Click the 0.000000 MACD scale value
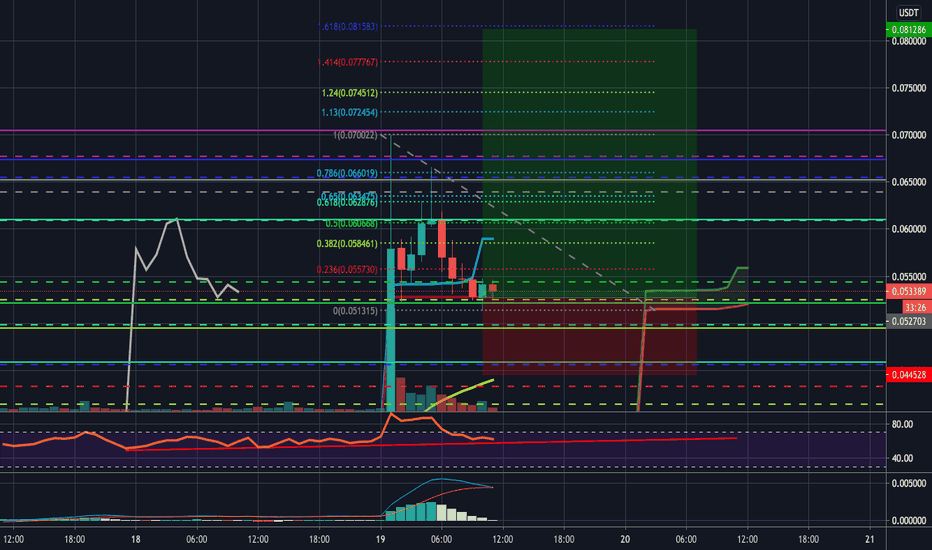 (x=909, y=520)
